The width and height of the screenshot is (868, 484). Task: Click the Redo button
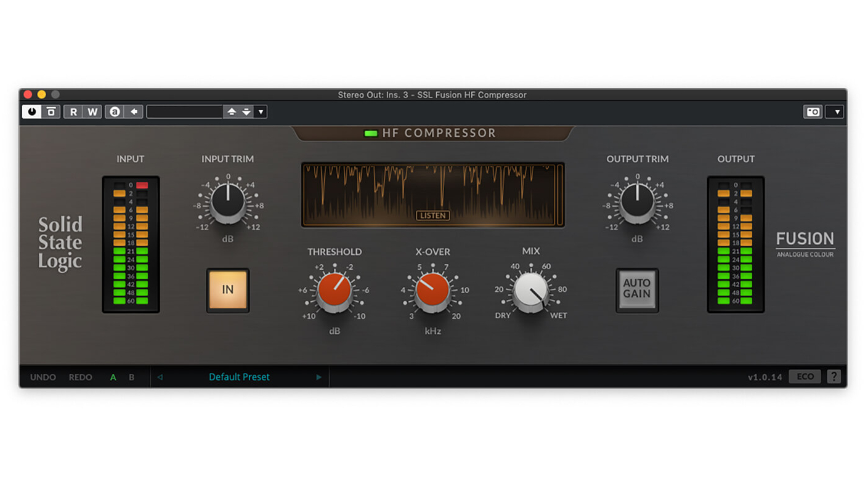click(x=80, y=377)
